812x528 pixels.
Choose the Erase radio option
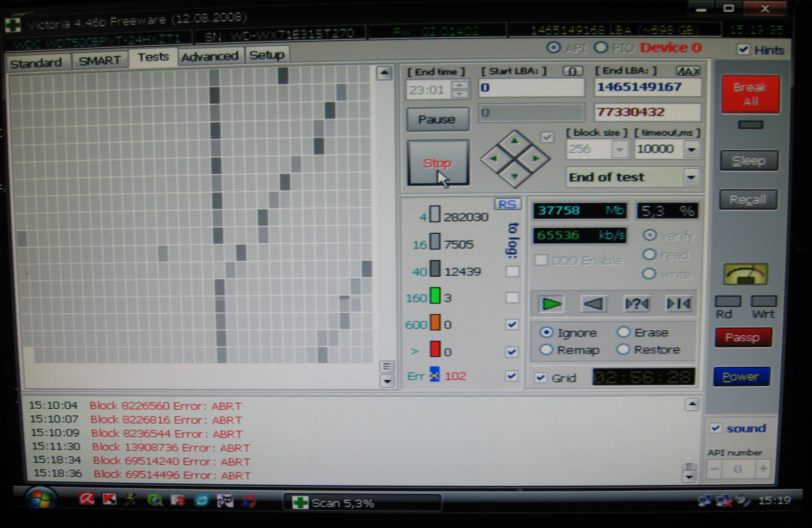624,332
